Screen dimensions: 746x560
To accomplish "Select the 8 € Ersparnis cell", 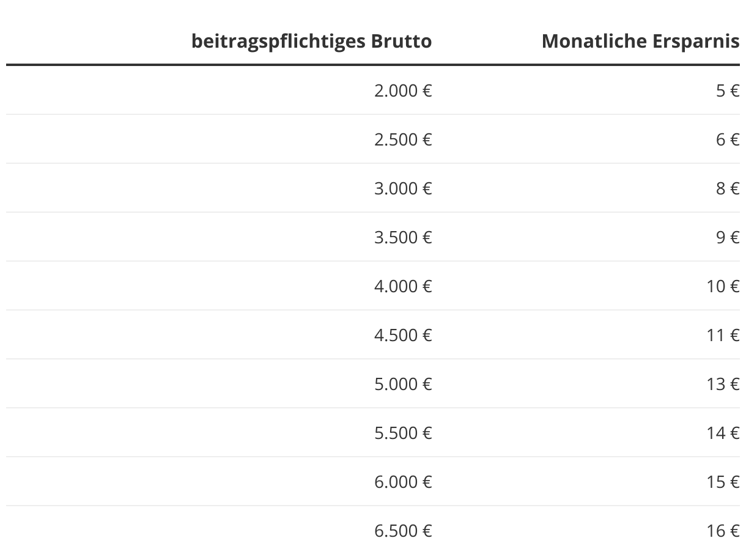I will coord(727,188).
